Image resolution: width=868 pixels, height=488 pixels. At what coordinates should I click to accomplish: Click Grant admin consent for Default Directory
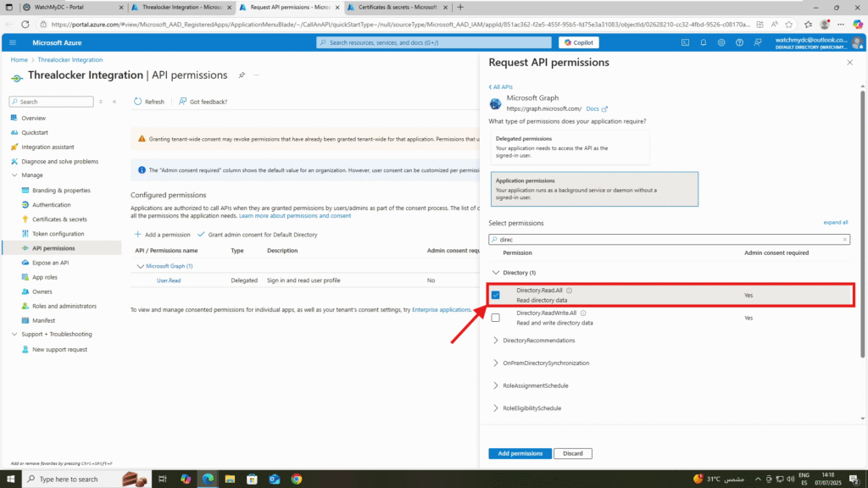point(258,236)
